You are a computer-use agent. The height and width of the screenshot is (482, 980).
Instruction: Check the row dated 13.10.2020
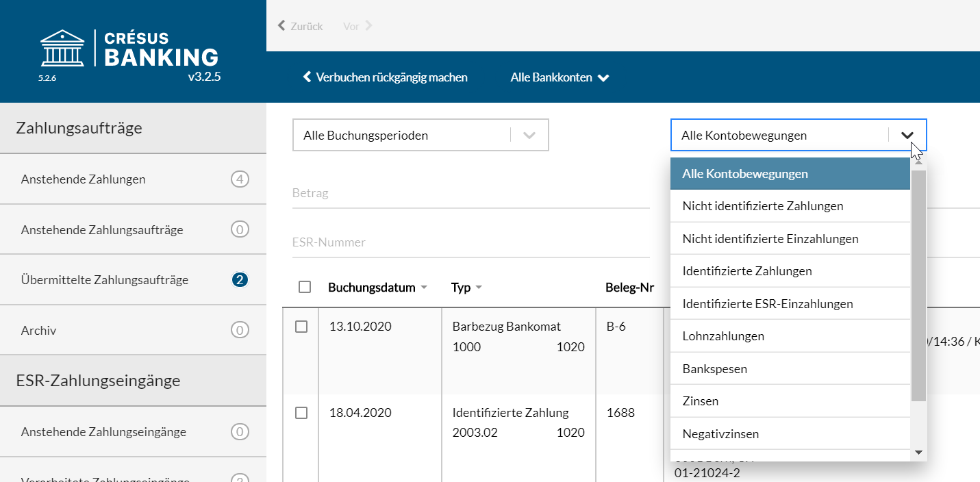coord(301,327)
